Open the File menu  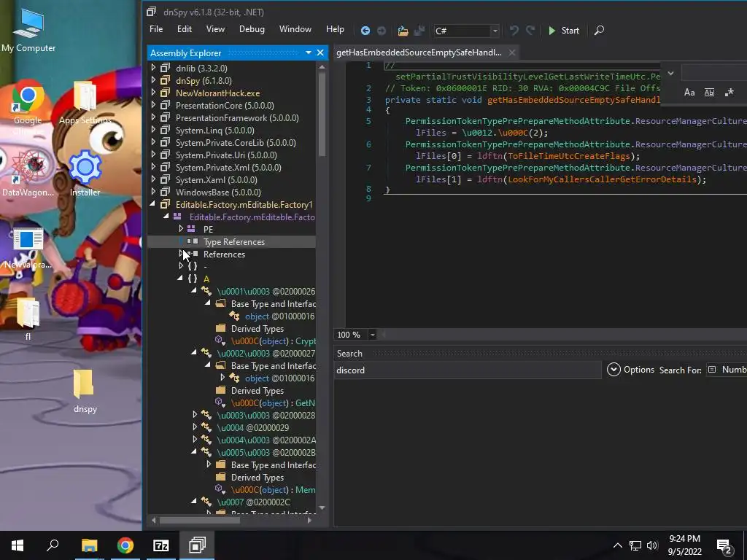156,29
